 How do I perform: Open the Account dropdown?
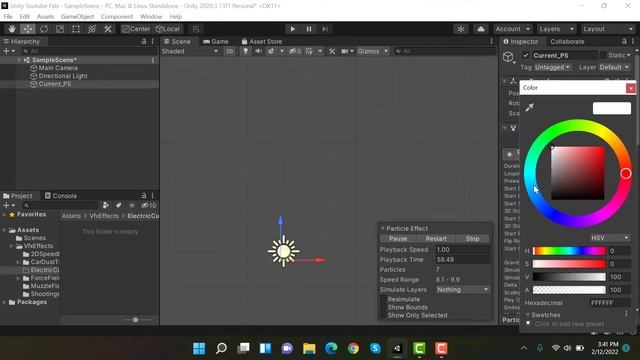(x=512, y=29)
